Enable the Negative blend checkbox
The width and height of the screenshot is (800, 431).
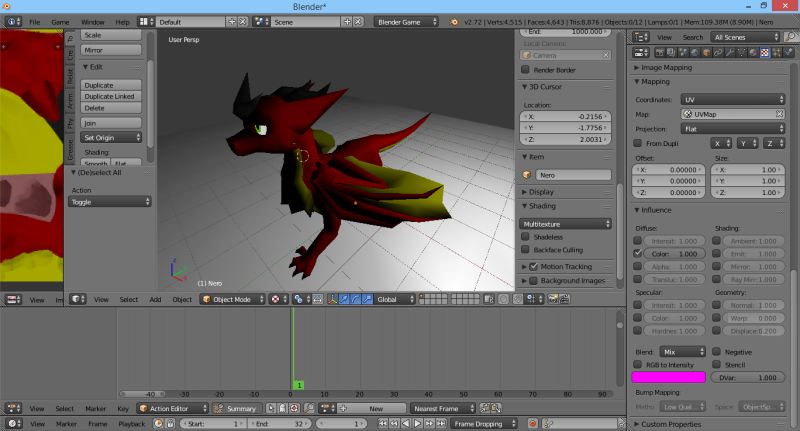pyautogui.click(x=716, y=352)
